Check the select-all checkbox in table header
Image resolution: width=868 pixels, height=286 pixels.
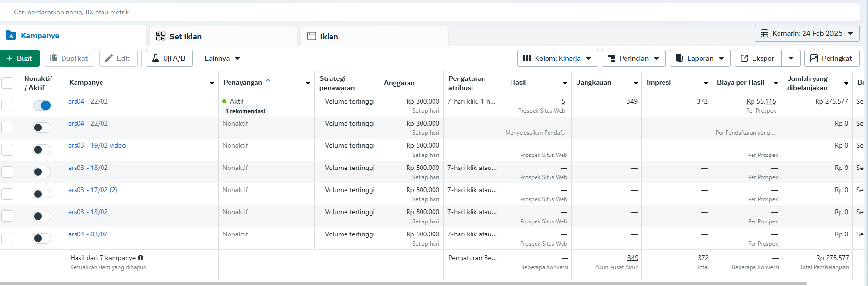click(x=7, y=82)
